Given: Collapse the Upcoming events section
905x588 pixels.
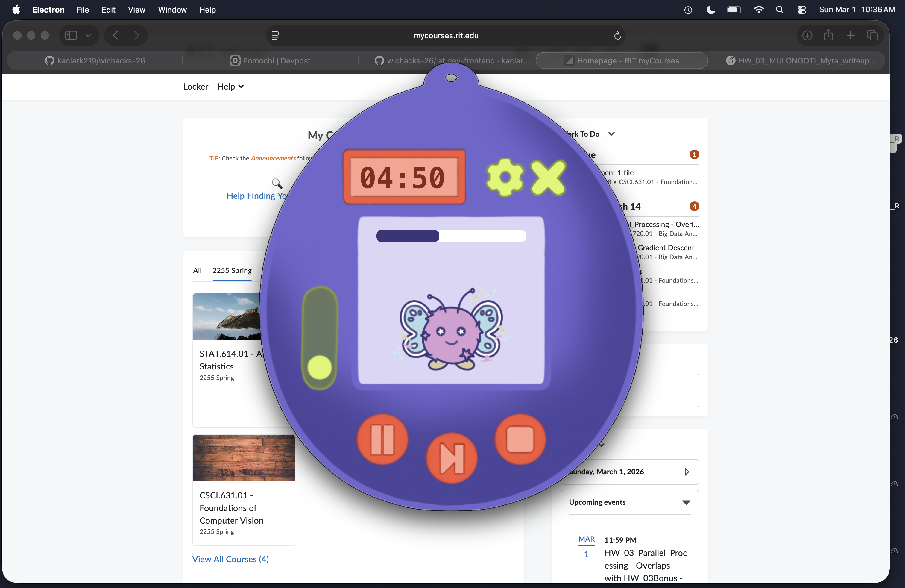Looking at the screenshot, I should tap(686, 502).
